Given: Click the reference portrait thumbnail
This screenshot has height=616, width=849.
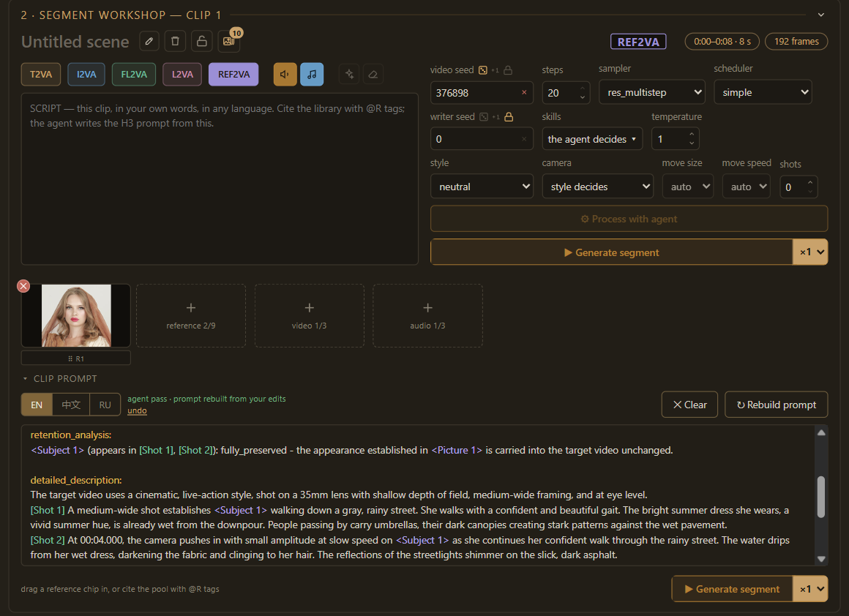Looking at the screenshot, I should (x=76, y=315).
